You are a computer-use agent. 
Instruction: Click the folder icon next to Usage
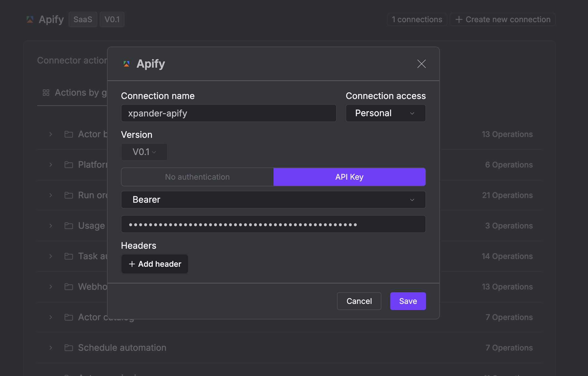click(69, 226)
